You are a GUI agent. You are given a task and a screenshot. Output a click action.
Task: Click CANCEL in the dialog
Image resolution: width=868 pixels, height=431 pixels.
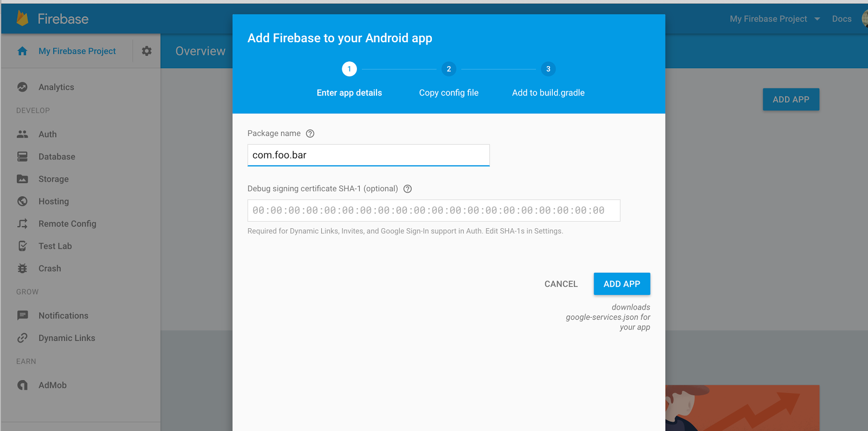[561, 284]
